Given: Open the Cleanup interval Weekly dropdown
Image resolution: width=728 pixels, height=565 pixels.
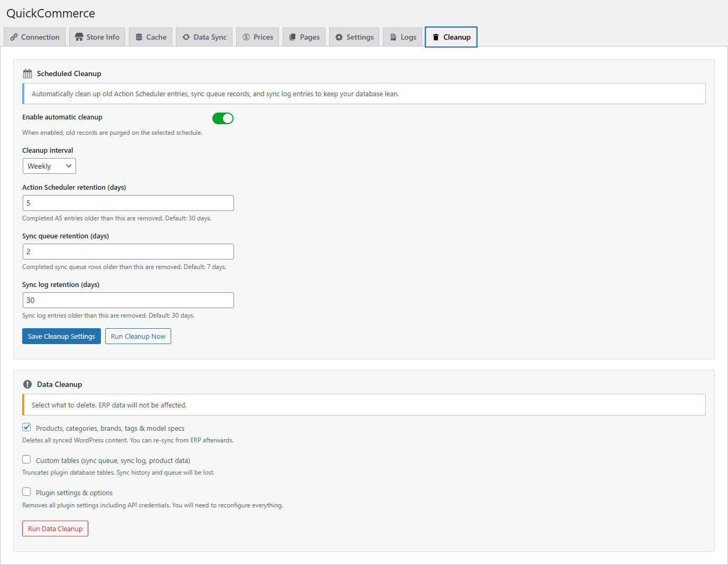Looking at the screenshot, I should point(49,166).
